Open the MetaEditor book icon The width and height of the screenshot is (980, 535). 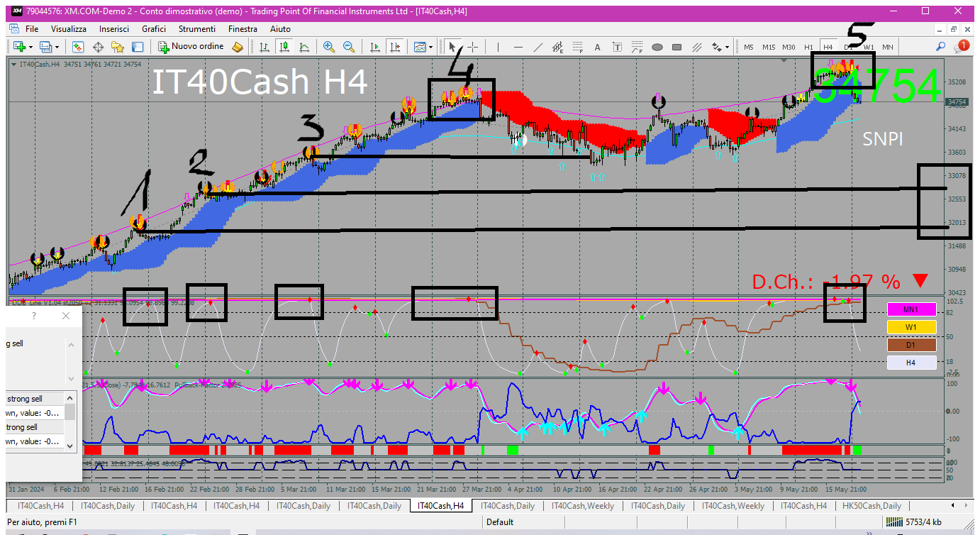238,47
